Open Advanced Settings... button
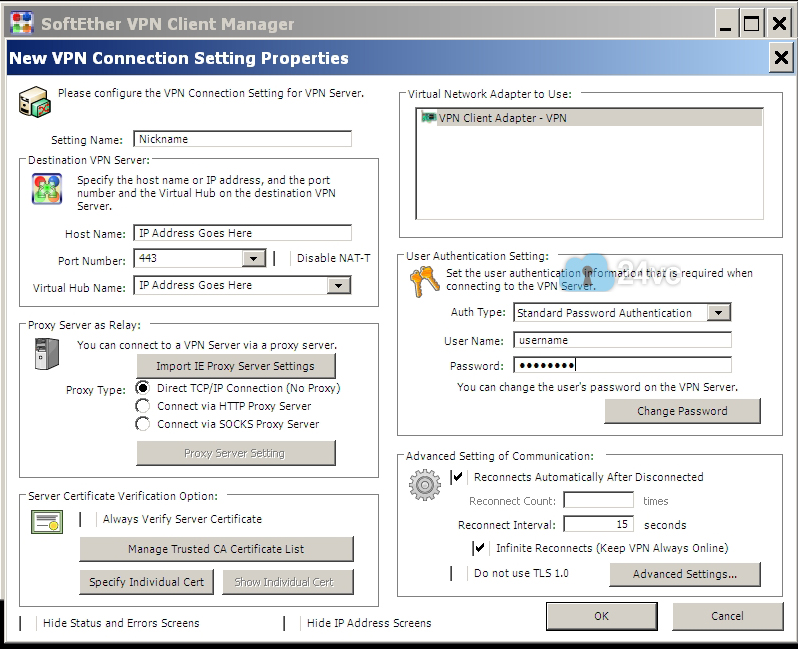 [685, 574]
